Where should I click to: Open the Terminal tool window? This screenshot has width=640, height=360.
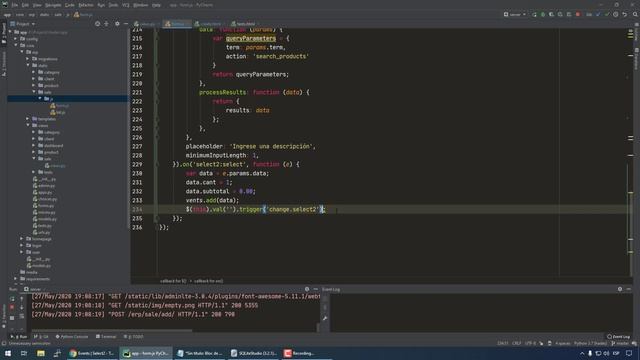coord(106,337)
